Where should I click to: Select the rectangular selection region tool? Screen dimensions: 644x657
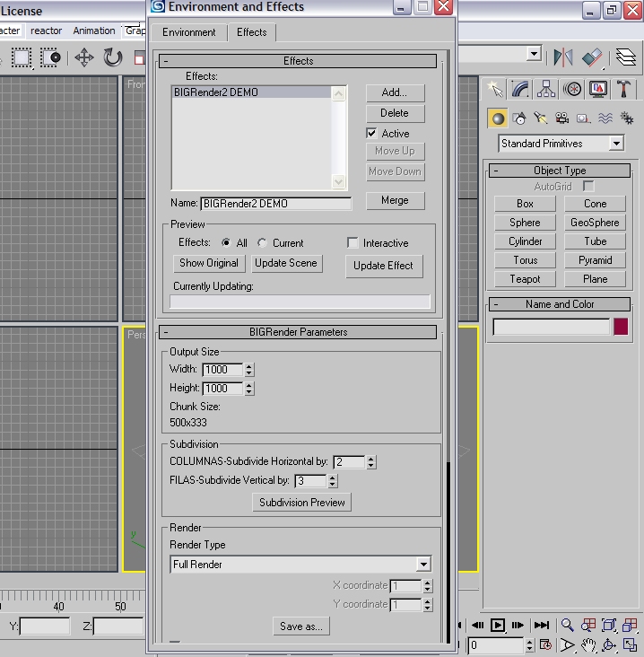click(21, 57)
